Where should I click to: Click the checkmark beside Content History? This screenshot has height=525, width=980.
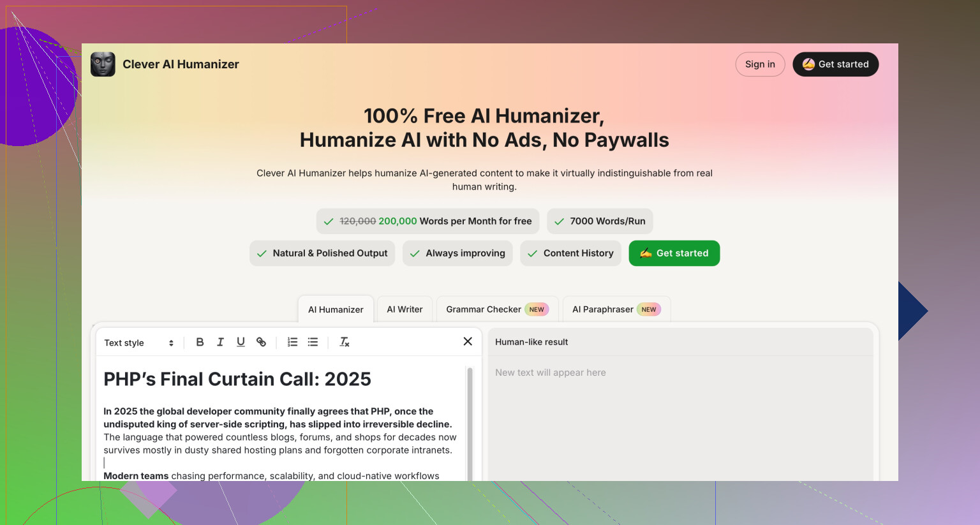533,253
